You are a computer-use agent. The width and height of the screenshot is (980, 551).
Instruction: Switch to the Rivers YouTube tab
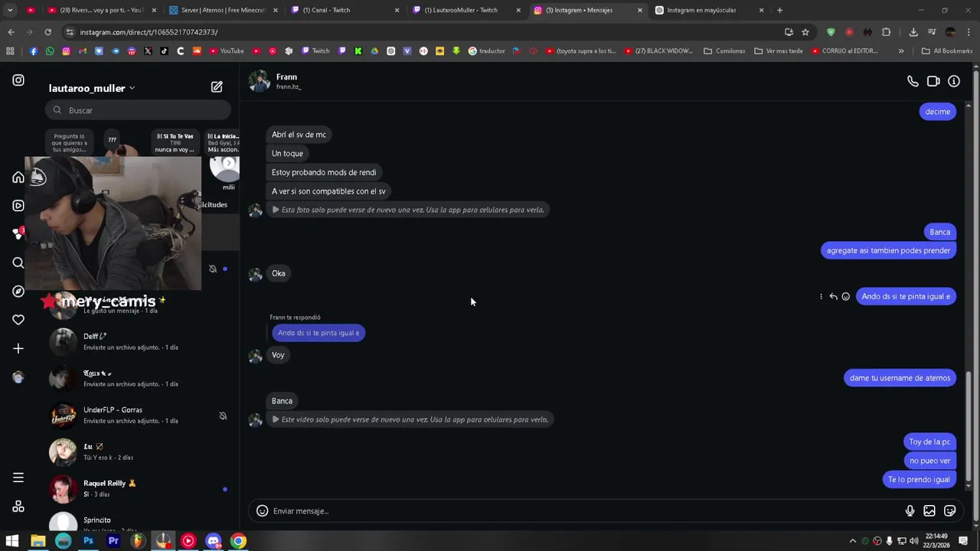(101, 10)
